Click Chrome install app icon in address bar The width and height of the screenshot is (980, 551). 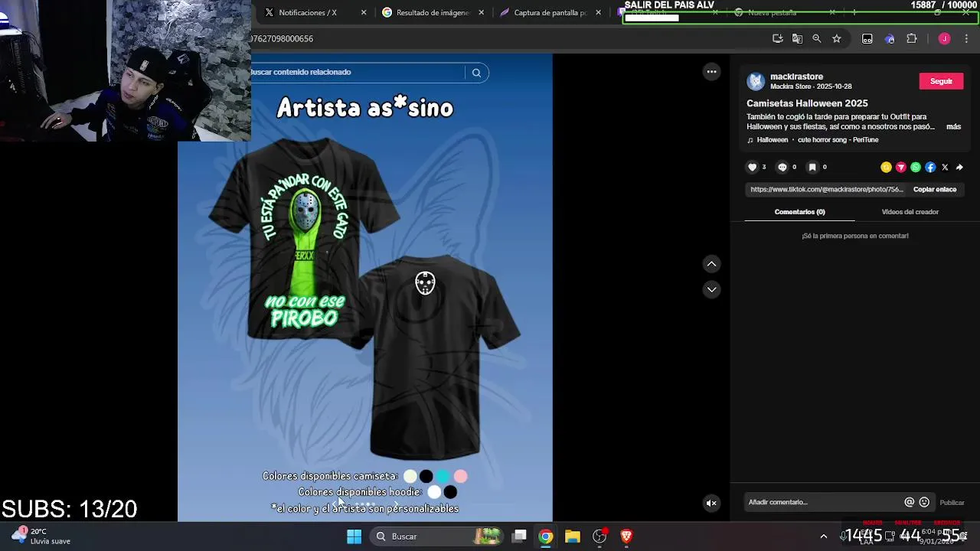click(x=778, y=38)
